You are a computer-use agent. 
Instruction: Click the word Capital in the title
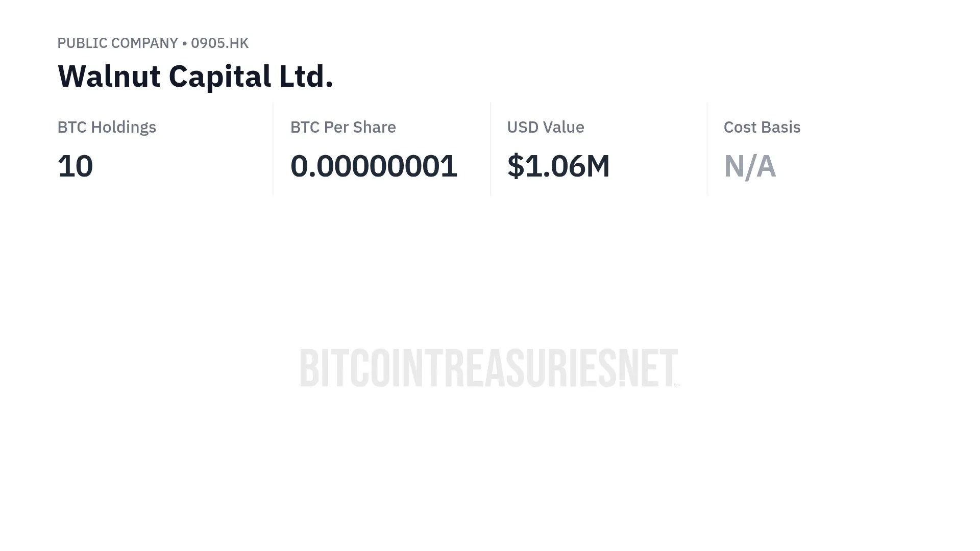pyautogui.click(x=219, y=78)
